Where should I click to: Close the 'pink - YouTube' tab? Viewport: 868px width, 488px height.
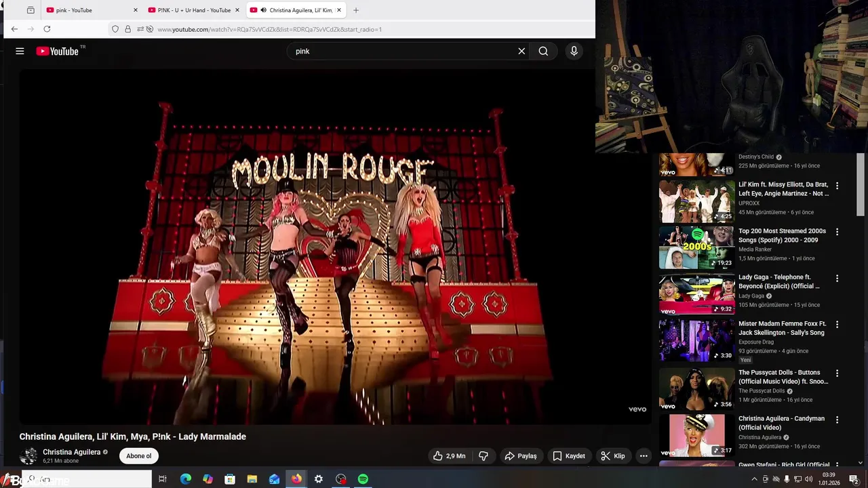136,10
